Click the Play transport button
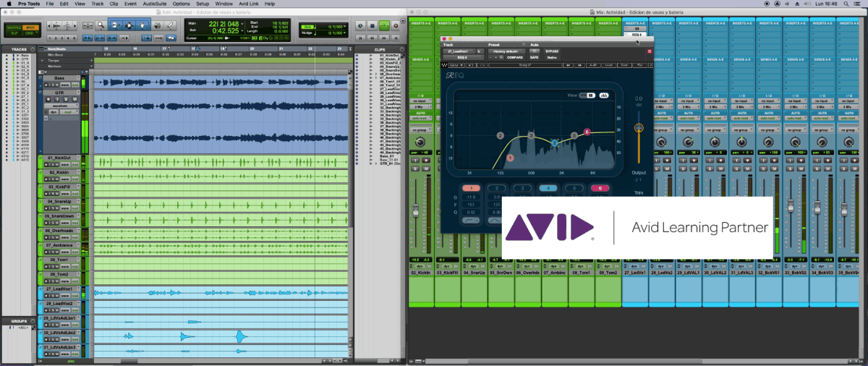 (x=383, y=25)
